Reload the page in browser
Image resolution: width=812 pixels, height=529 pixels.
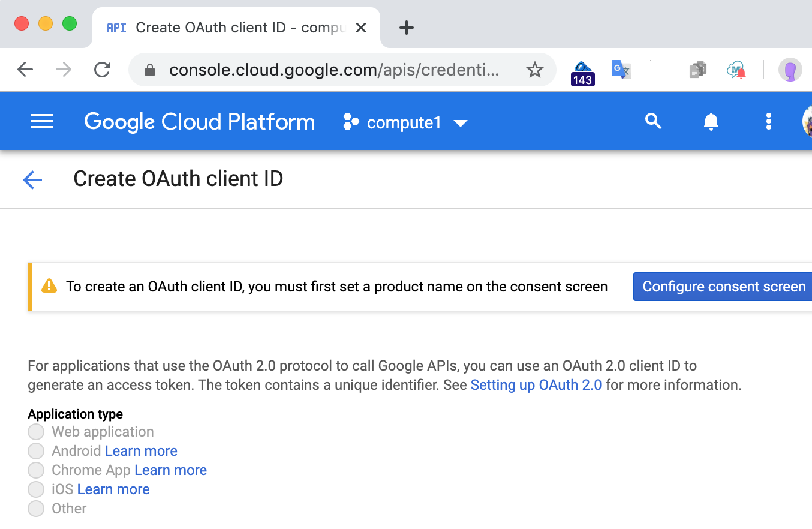click(x=103, y=70)
